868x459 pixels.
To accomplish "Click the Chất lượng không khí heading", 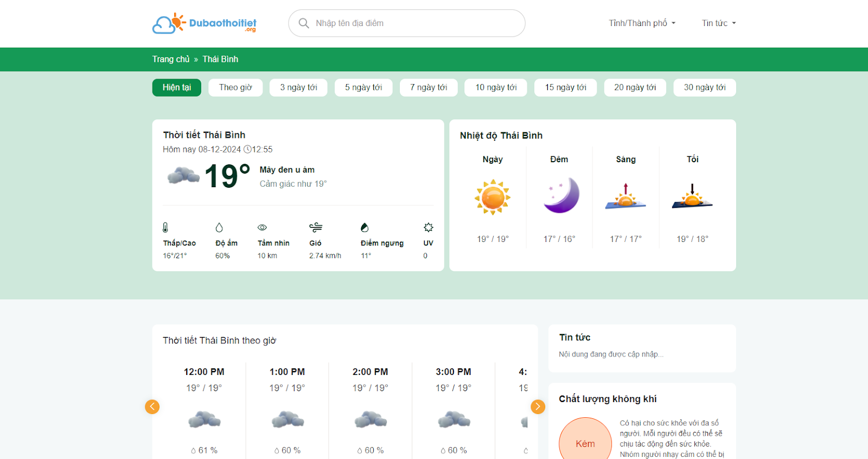I will pos(608,399).
